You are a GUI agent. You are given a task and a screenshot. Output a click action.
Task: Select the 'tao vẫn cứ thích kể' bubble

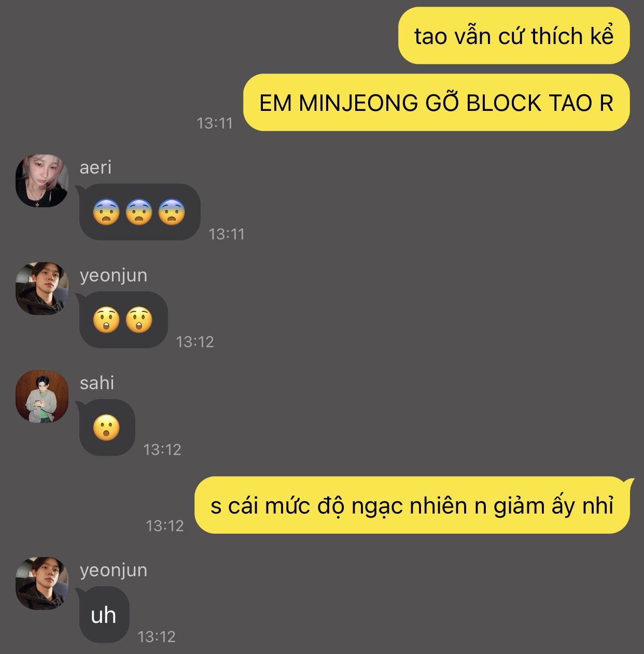click(x=514, y=36)
